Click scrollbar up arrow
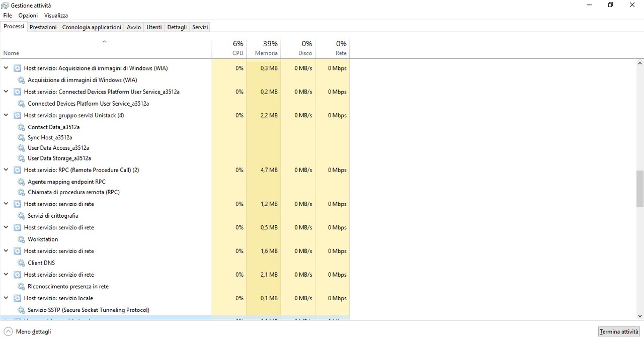This screenshot has width=644, height=343. 640,63
